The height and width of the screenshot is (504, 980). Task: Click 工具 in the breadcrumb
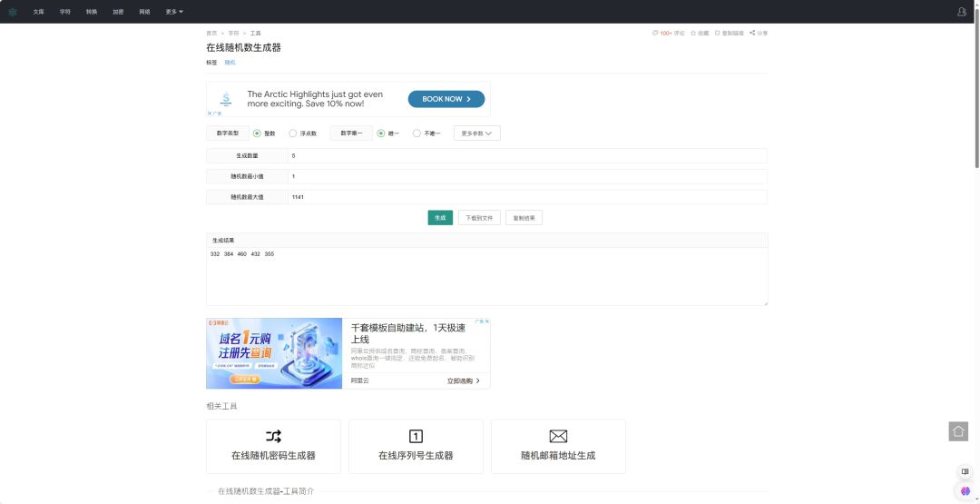[256, 33]
